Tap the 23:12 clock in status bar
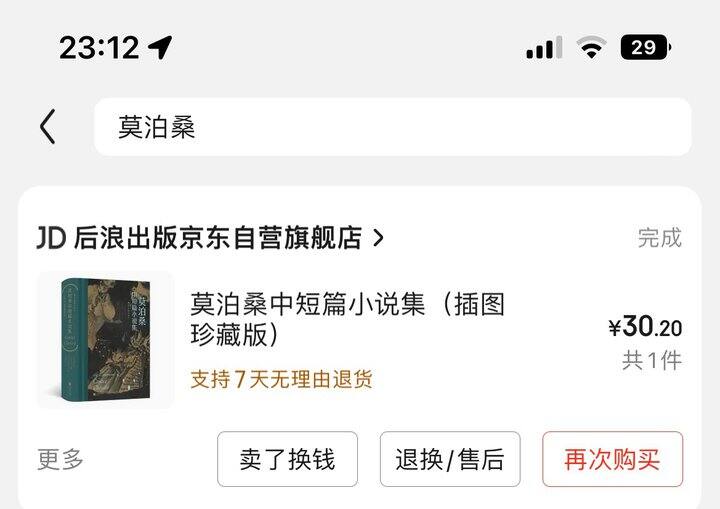This screenshot has width=720, height=509. [x=99, y=47]
